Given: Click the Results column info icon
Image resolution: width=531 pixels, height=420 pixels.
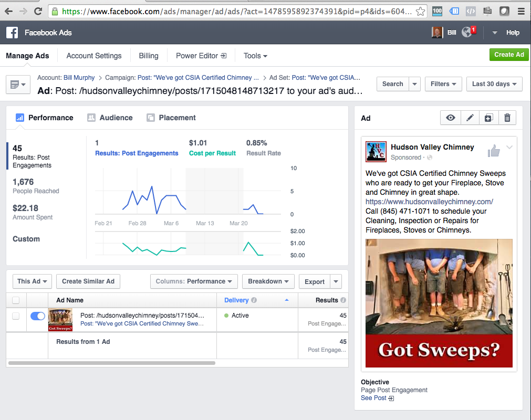Looking at the screenshot, I should click(x=343, y=300).
